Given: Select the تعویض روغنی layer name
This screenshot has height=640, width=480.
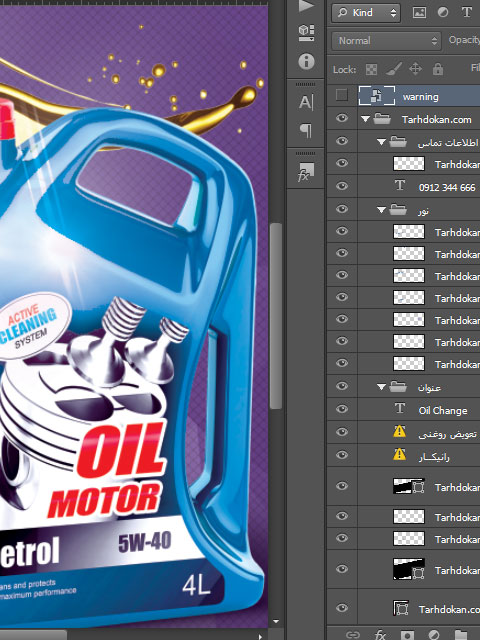Looking at the screenshot, I should (447, 434).
